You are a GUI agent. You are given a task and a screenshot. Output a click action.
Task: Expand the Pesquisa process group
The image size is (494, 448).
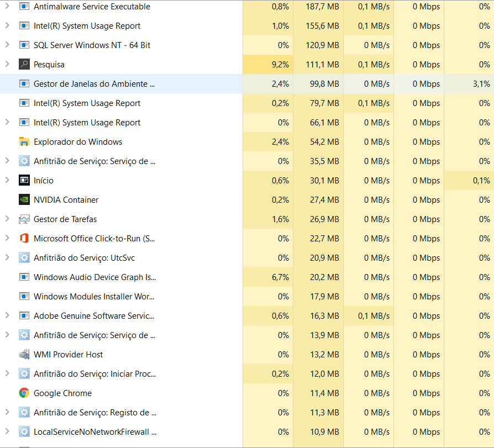[x=7, y=64]
